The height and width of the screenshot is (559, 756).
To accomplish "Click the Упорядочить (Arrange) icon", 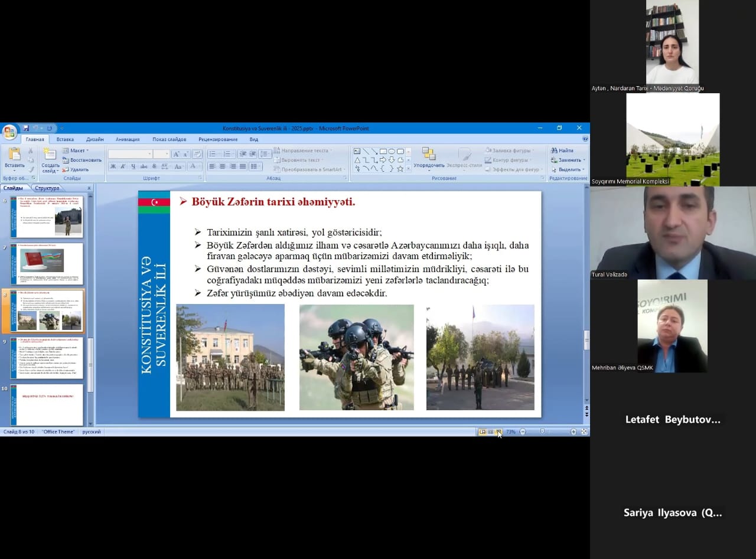I will pos(429,155).
